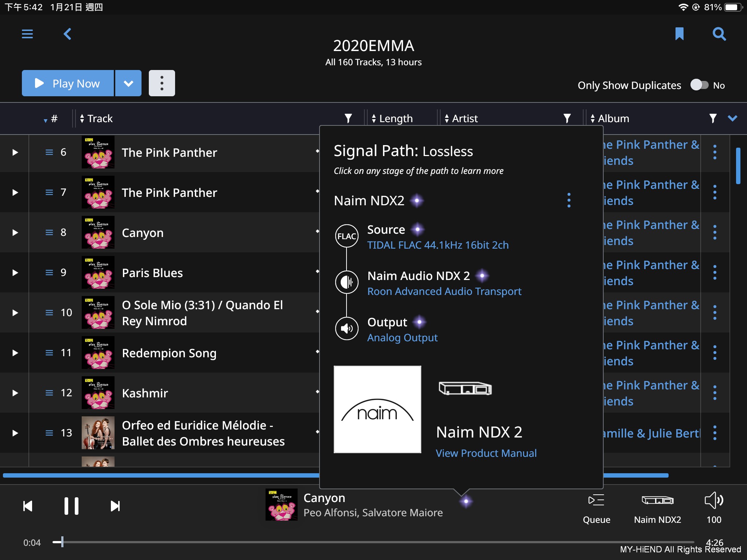
Task: Sort by Track column header
Action: [x=97, y=118]
